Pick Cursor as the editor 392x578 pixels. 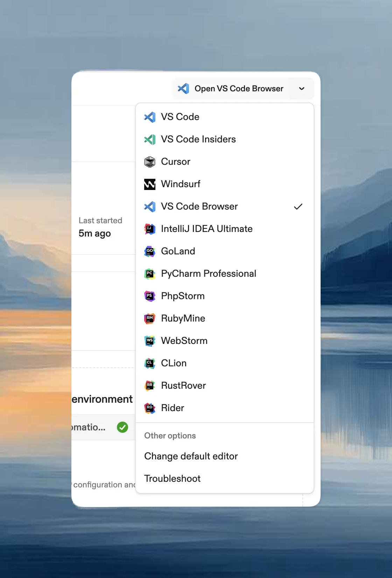pyautogui.click(x=225, y=162)
